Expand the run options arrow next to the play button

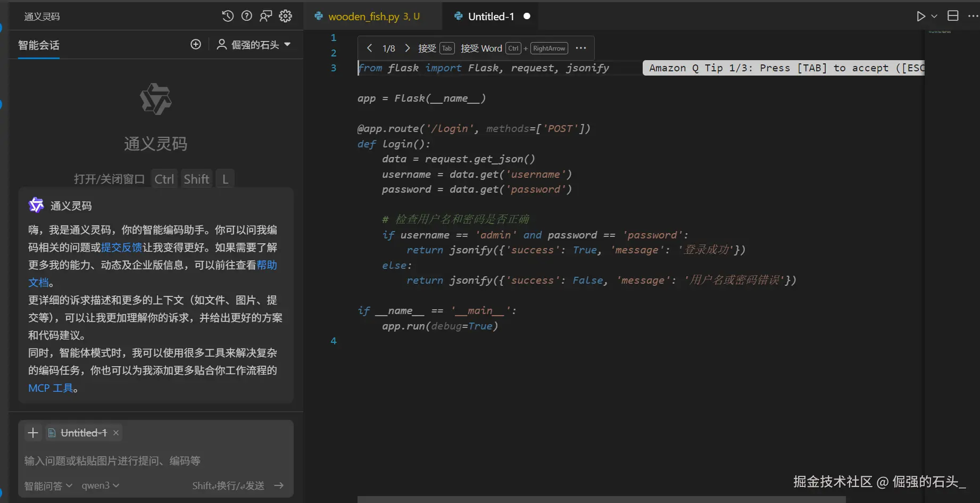coord(934,17)
